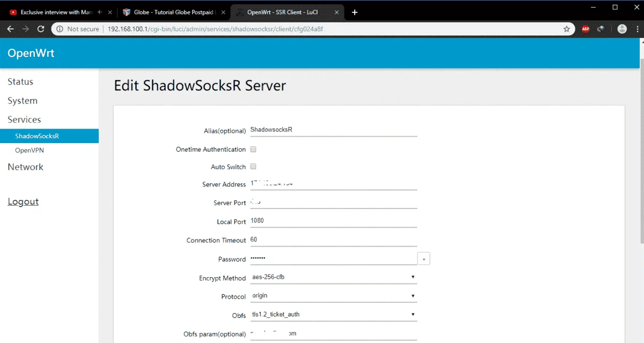
Task: Click the Local Port field showing 1080
Action: [334, 221]
